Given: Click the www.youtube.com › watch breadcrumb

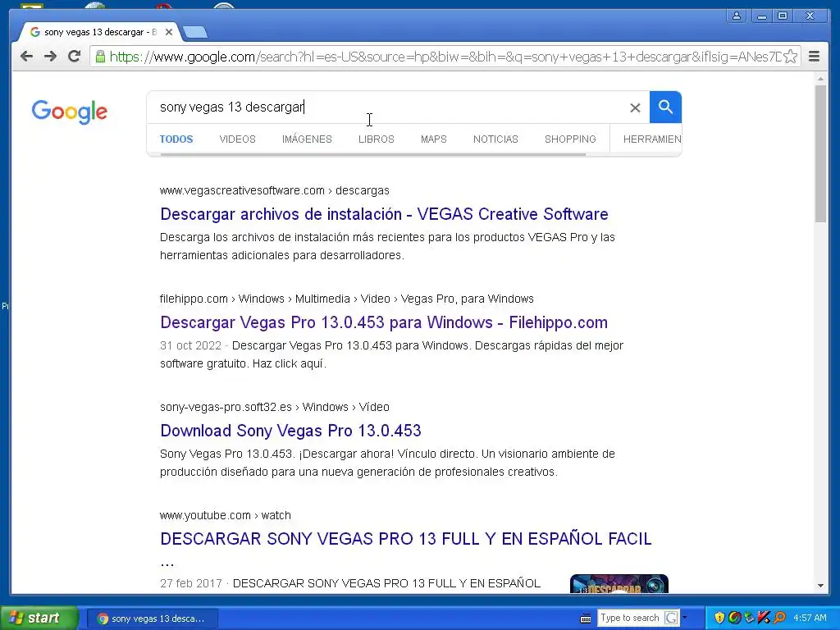Looking at the screenshot, I should [225, 515].
